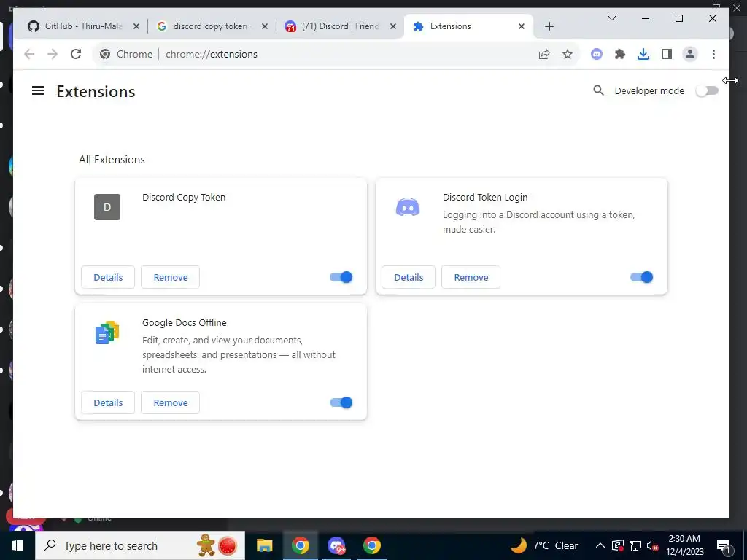Open the Extensions hamburger main menu

pos(38,90)
